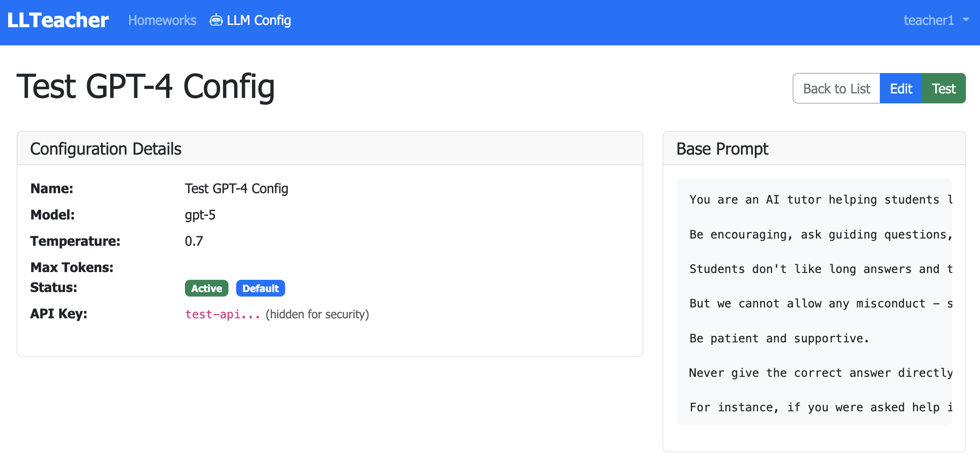Click the gpt-5 model value

pyautogui.click(x=200, y=215)
